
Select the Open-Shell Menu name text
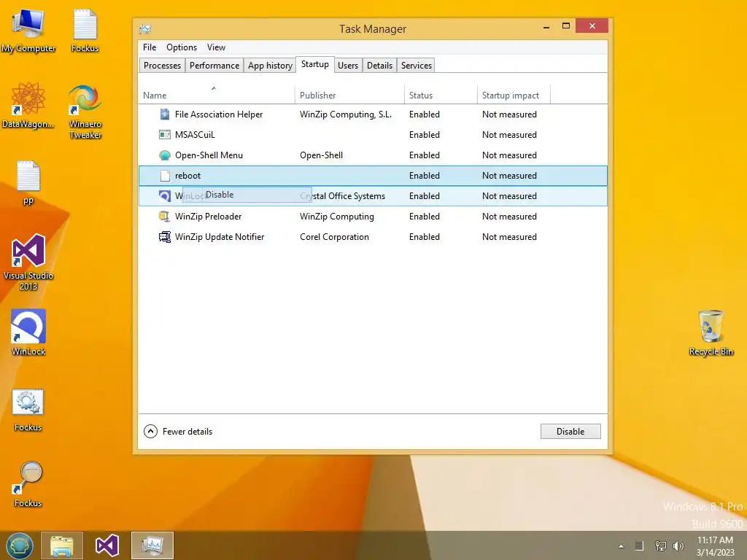(209, 155)
